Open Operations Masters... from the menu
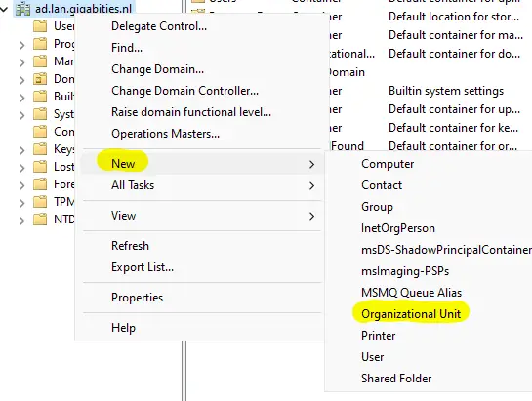The image size is (532, 401). [x=165, y=134]
